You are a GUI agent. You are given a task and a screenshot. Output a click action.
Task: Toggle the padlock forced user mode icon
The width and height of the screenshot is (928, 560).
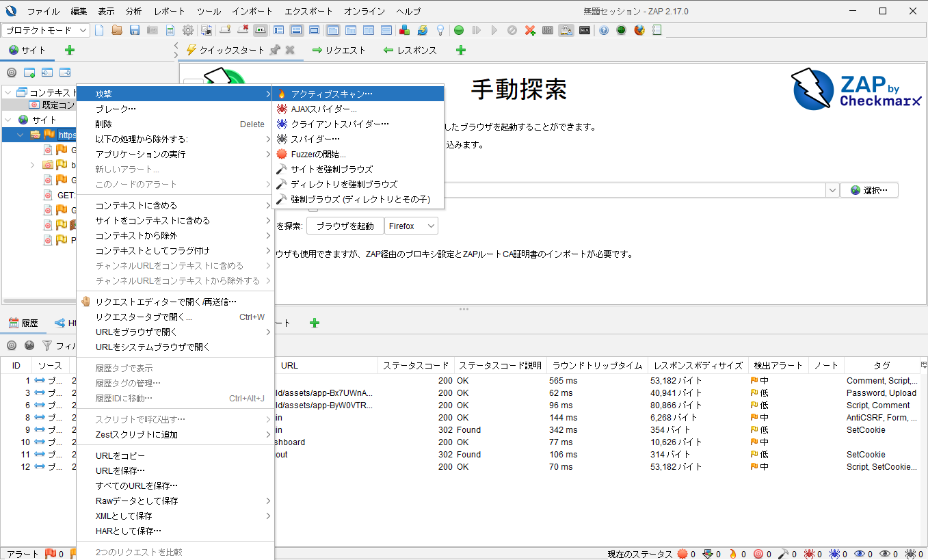click(x=566, y=30)
